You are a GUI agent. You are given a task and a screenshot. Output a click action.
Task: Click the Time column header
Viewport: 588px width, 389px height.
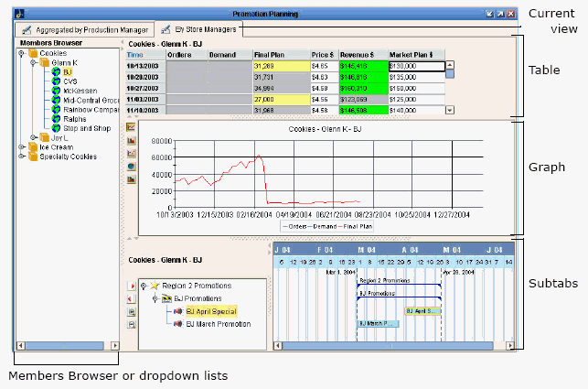point(145,55)
